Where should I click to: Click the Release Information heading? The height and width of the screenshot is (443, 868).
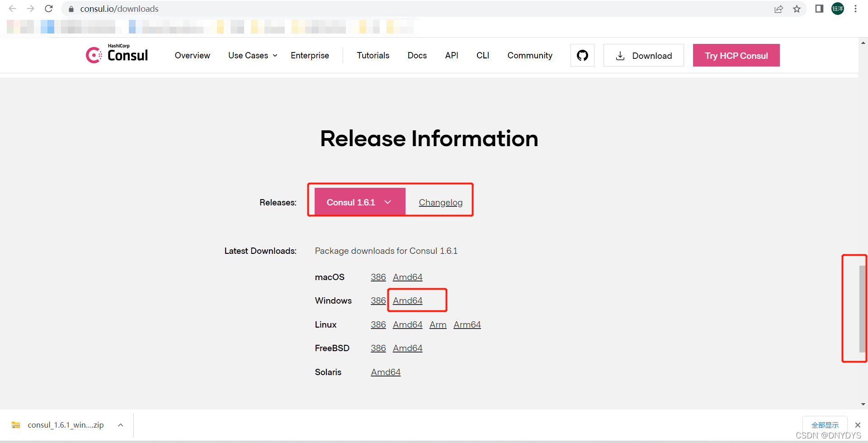tap(429, 138)
